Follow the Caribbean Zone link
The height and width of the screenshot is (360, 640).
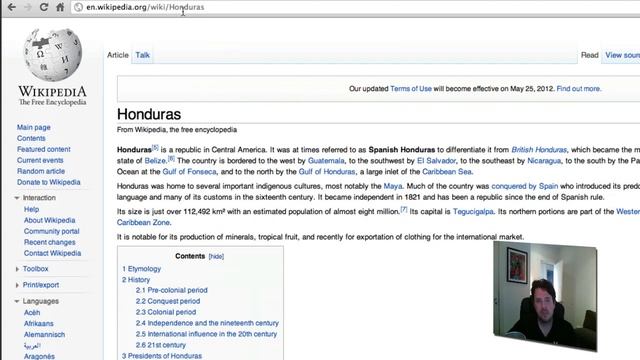(x=143, y=222)
